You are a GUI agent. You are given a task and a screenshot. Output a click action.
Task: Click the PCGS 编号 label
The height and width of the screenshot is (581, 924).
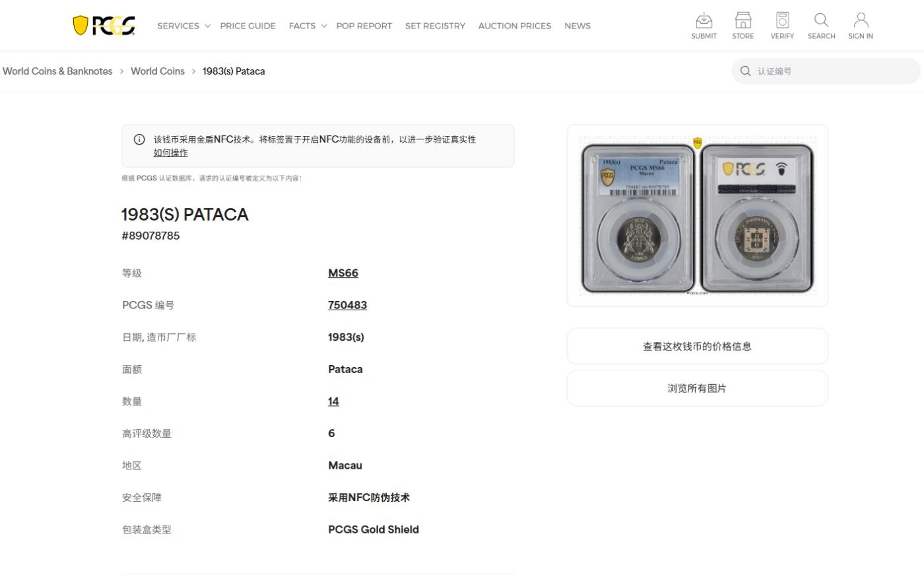(x=148, y=305)
